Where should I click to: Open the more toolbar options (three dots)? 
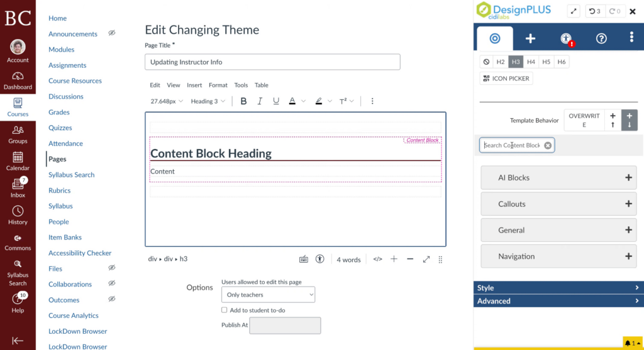pyautogui.click(x=372, y=101)
